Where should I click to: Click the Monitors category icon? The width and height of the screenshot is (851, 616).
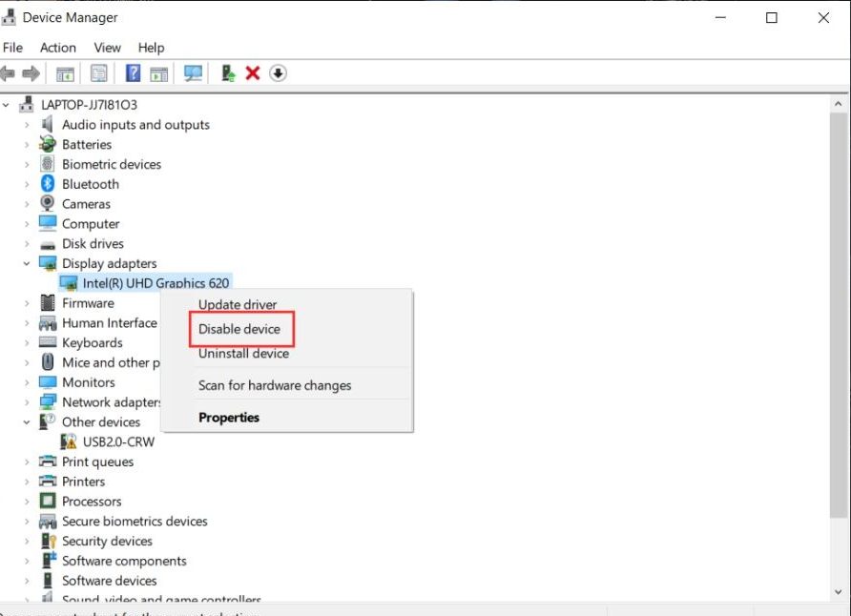coord(48,381)
